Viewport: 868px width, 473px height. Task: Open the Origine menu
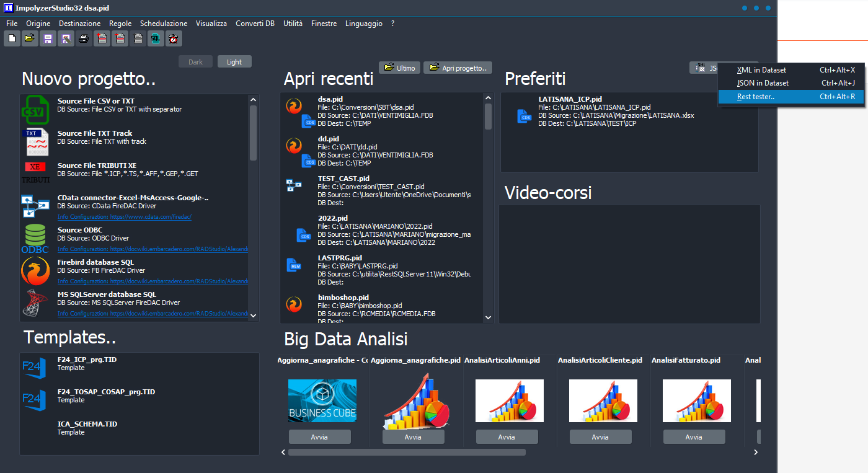(x=38, y=24)
